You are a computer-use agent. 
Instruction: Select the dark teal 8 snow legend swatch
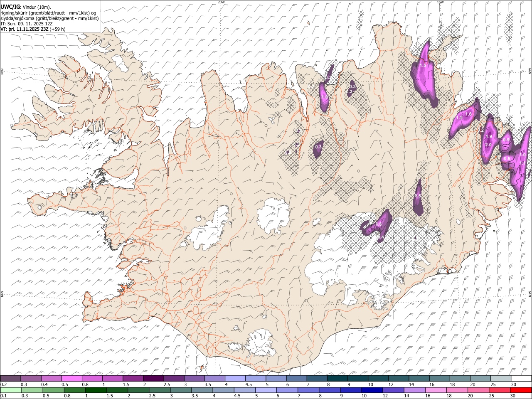pyautogui.click(x=337, y=378)
